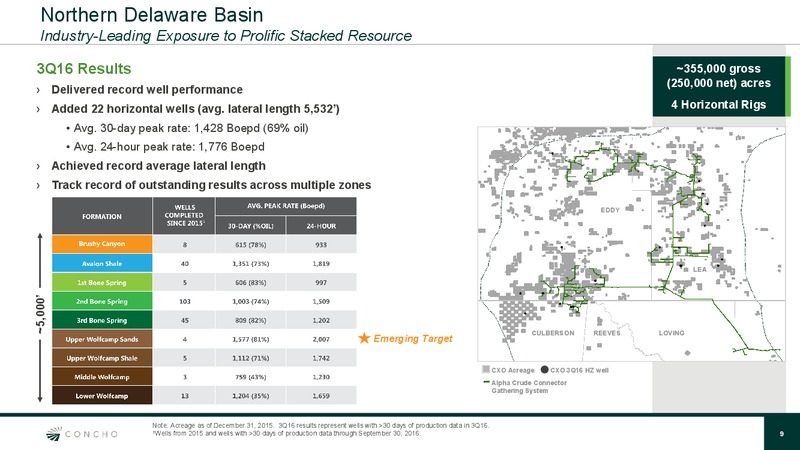Select the Lower Wolfcamp formation cell
The image size is (800, 450).
102,395
